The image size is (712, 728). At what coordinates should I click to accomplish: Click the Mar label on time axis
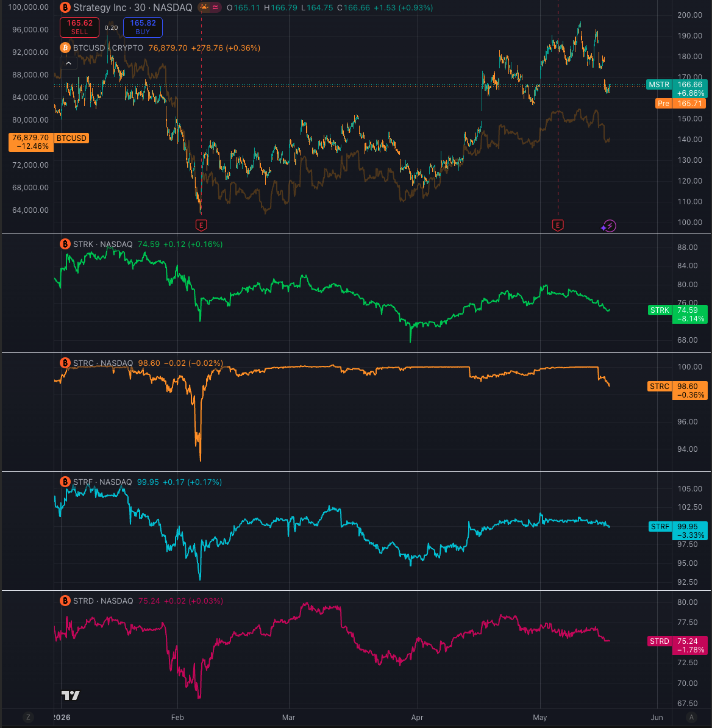289,717
